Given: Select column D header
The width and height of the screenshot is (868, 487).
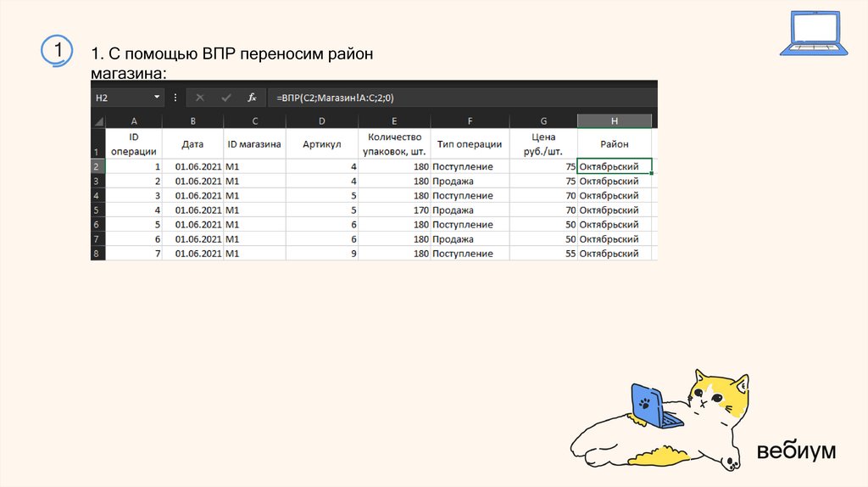Looking at the screenshot, I should pyautogui.click(x=321, y=121).
